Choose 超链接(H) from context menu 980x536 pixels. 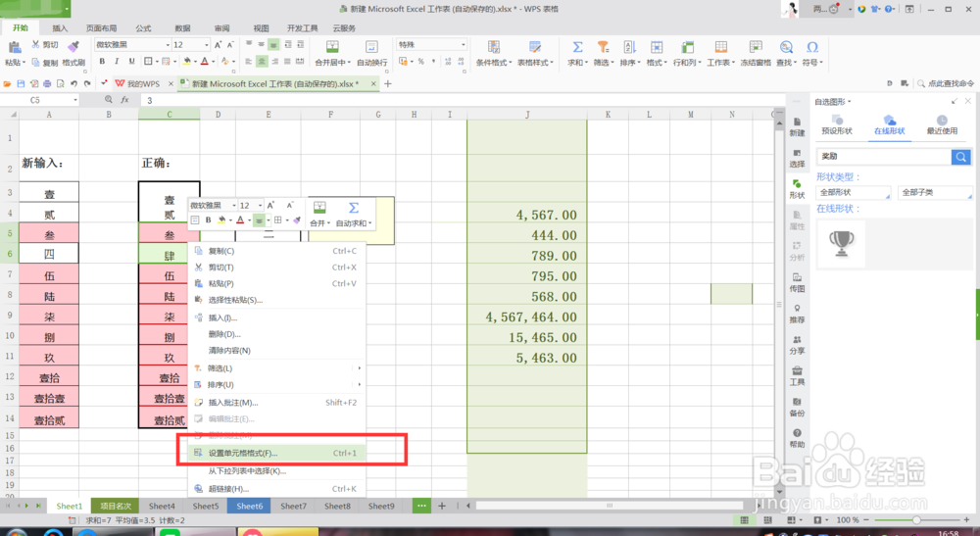coord(276,489)
